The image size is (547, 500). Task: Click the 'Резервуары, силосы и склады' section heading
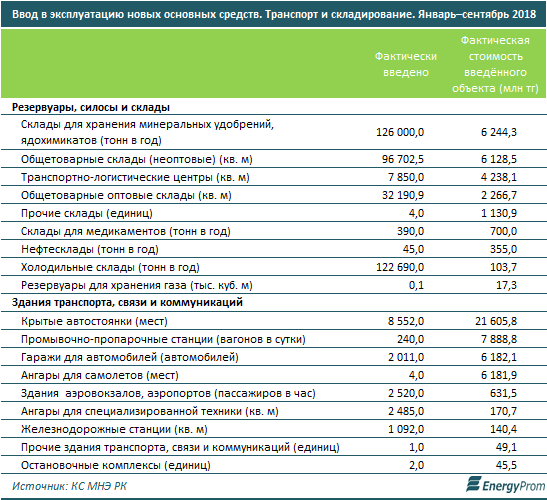[x=91, y=107]
